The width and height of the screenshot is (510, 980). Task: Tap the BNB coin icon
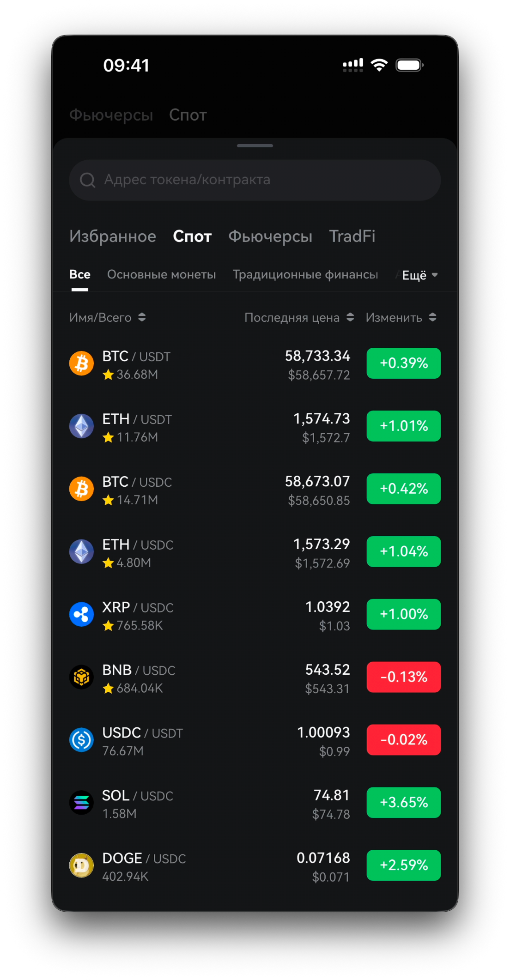(81, 678)
